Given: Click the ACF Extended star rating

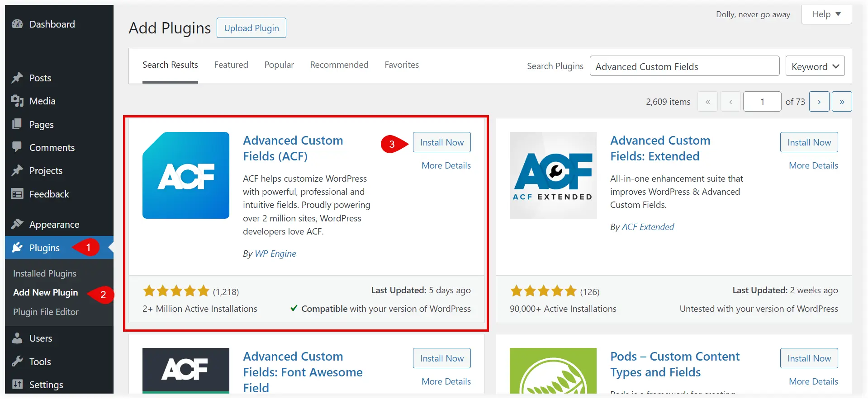Looking at the screenshot, I should 544,291.
